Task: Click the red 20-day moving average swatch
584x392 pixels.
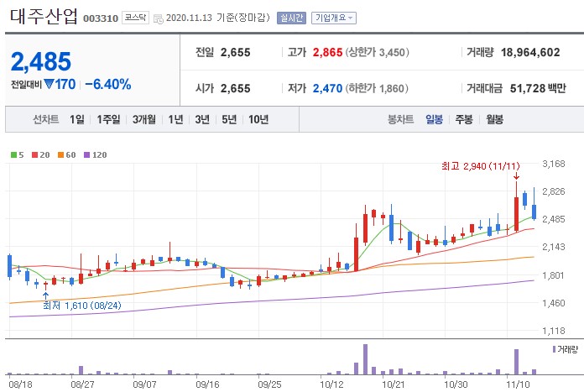Action: pyautogui.click(x=35, y=155)
